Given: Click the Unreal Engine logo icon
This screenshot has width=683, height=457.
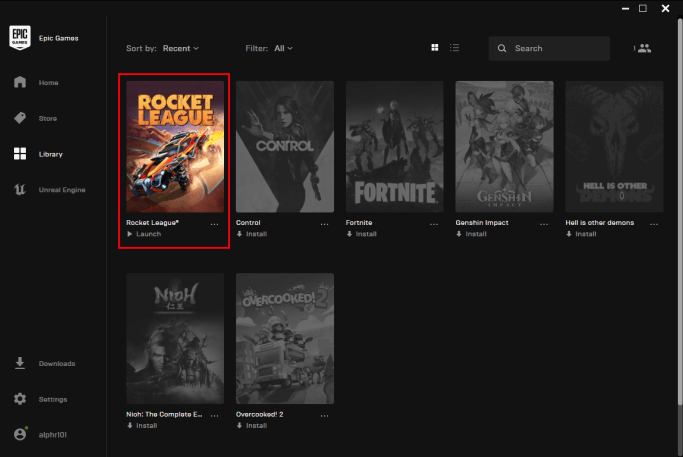Looking at the screenshot, I should point(20,189).
